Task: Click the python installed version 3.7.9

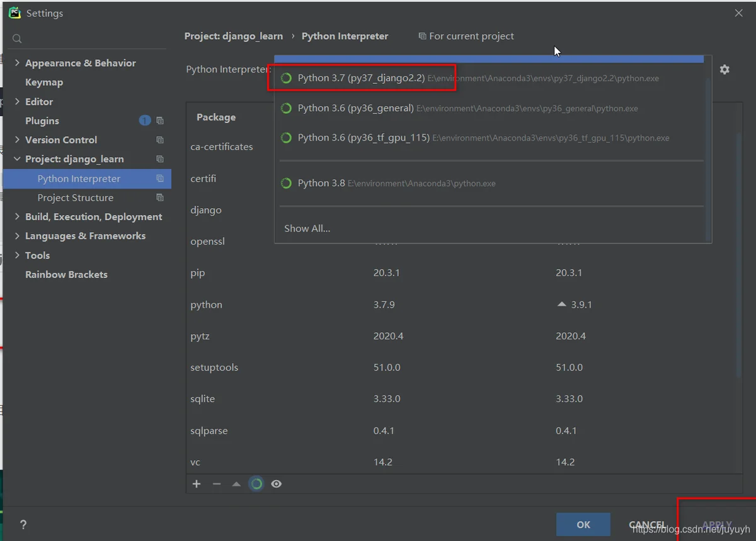Action: point(384,305)
